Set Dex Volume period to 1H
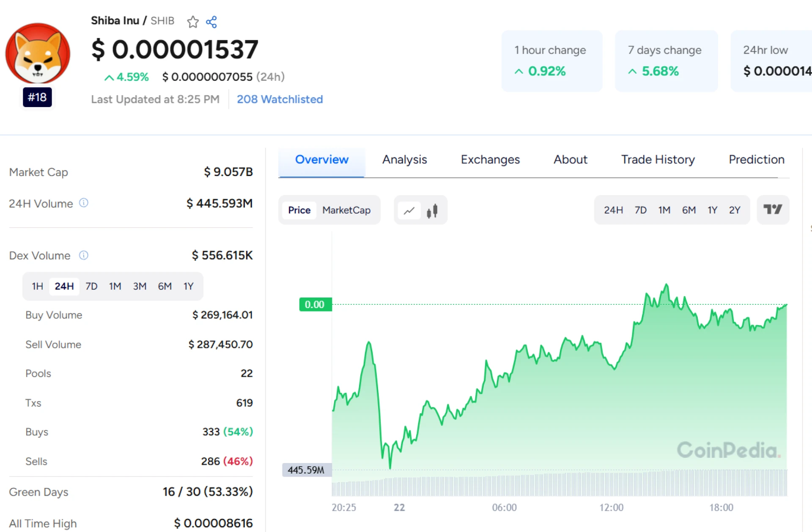The image size is (812, 532). (37, 287)
